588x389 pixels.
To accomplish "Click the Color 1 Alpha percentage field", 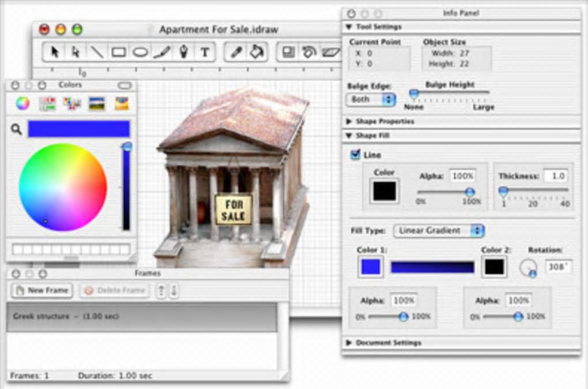I will [404, 300].
